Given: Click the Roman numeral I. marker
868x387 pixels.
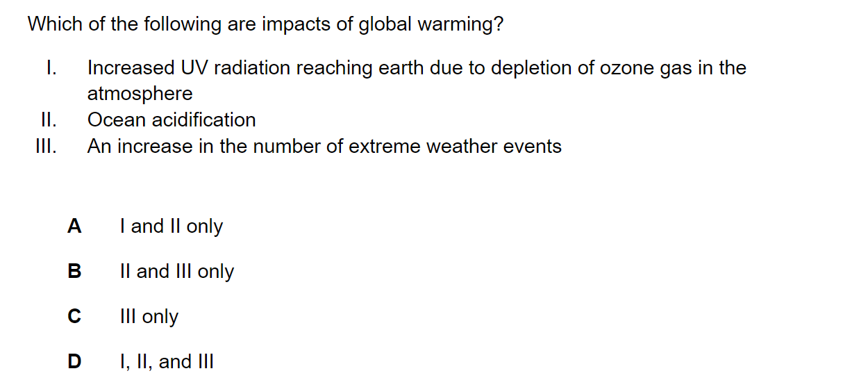Looking at the screenshot, I should click(50, 68).
